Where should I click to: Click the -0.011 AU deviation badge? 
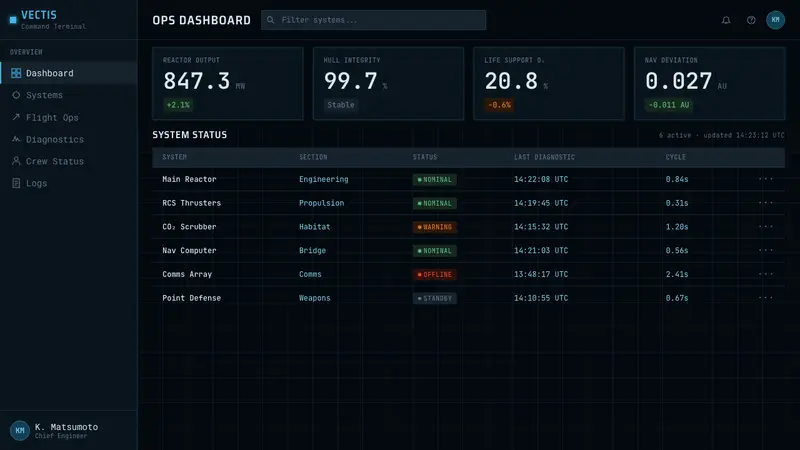click(x=669, y=105)
